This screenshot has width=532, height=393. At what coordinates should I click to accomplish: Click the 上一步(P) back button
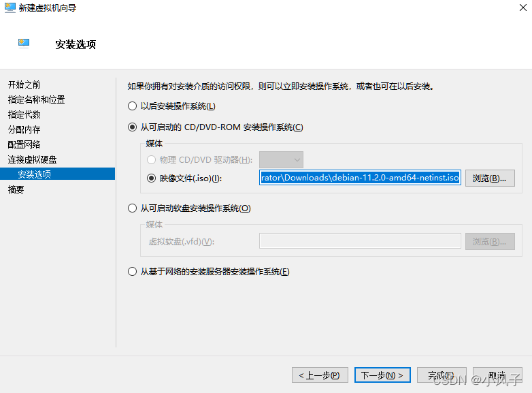tap(320, 375)
